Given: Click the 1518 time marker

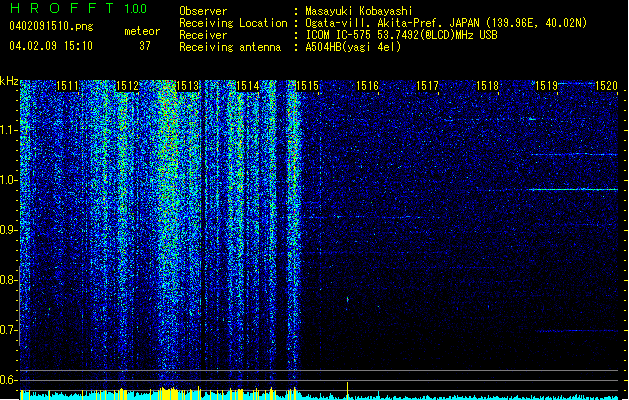Looking at the screenshot, I should (x=487, y=86).
